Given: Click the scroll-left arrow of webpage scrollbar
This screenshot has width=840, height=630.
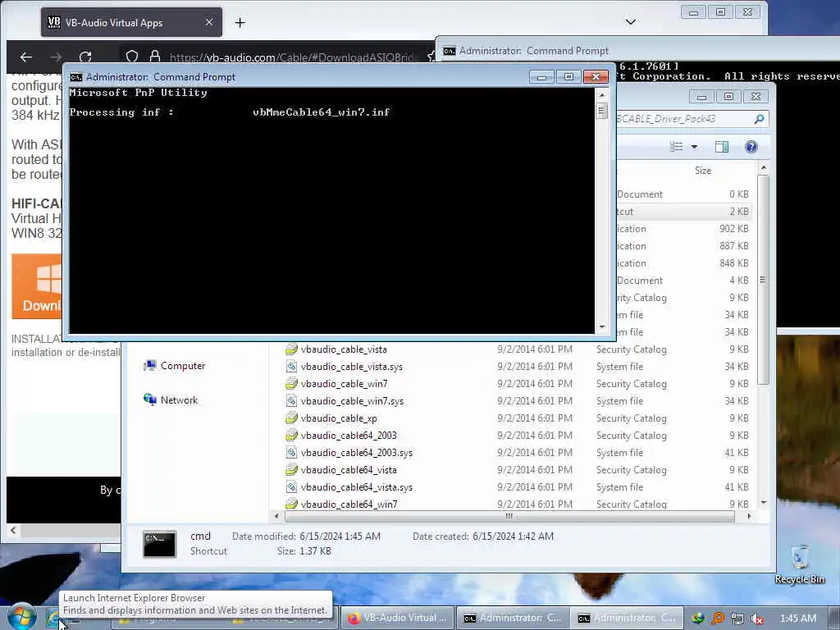Looking at the screenshot, I should [x=13, y=531].
